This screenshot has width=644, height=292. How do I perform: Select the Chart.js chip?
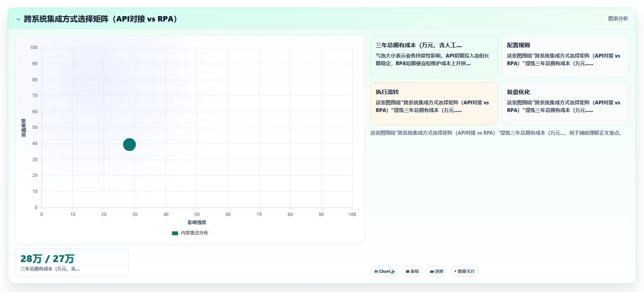[x=385, y=271]
